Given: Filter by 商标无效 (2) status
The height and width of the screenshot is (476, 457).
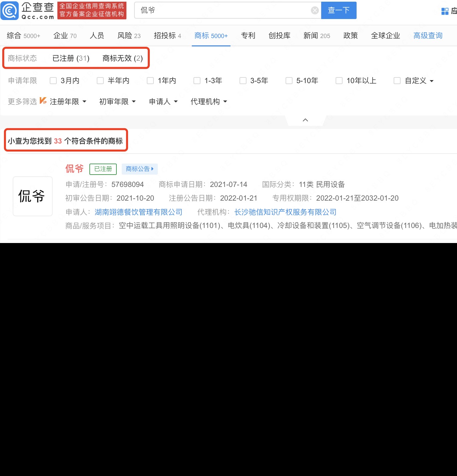Looking at the screenshot, I should coord(123,58).
